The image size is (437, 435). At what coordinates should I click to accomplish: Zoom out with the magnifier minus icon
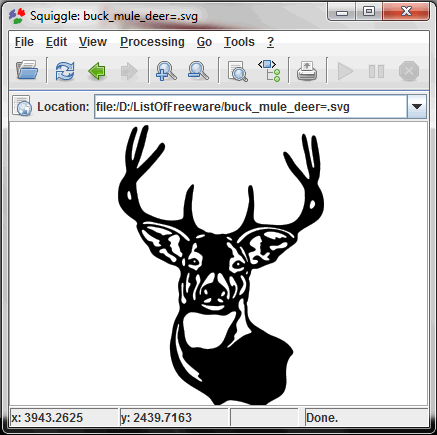[x=198, y=71]
